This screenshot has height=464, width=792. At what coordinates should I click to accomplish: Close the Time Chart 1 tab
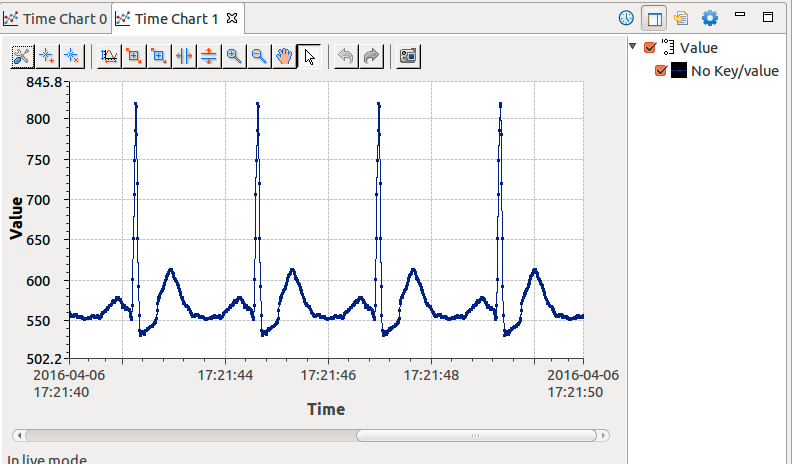tap(232, 18)
